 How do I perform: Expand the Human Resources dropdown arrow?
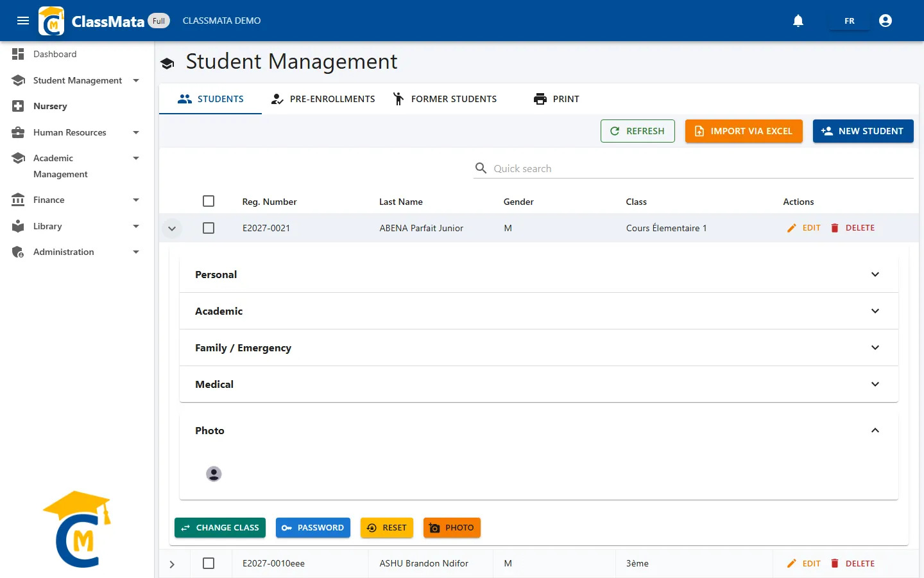pos(136,132)
